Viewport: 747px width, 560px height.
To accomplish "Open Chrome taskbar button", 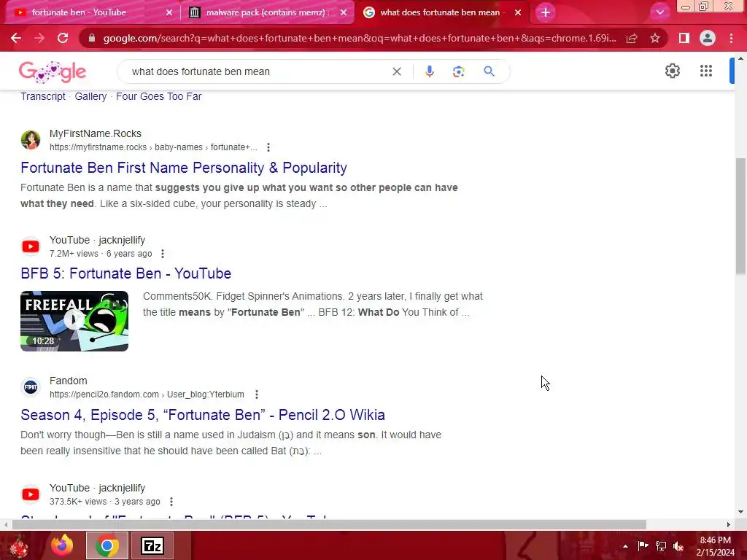I will [107, 545].
